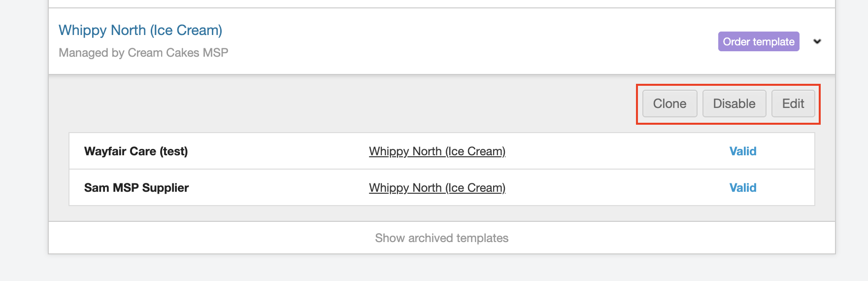Click page background below archived templates bar
The image size is (868, 281).
coord(441,269)
